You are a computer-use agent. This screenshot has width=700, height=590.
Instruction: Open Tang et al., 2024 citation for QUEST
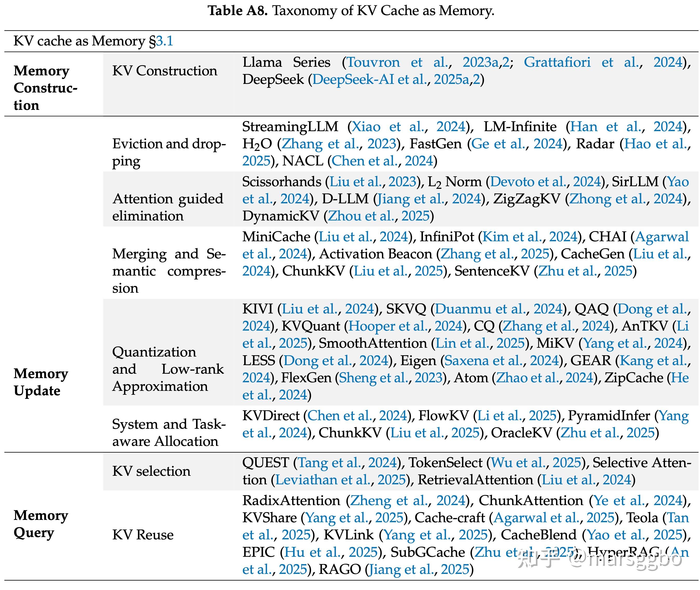tap(347, 463)
